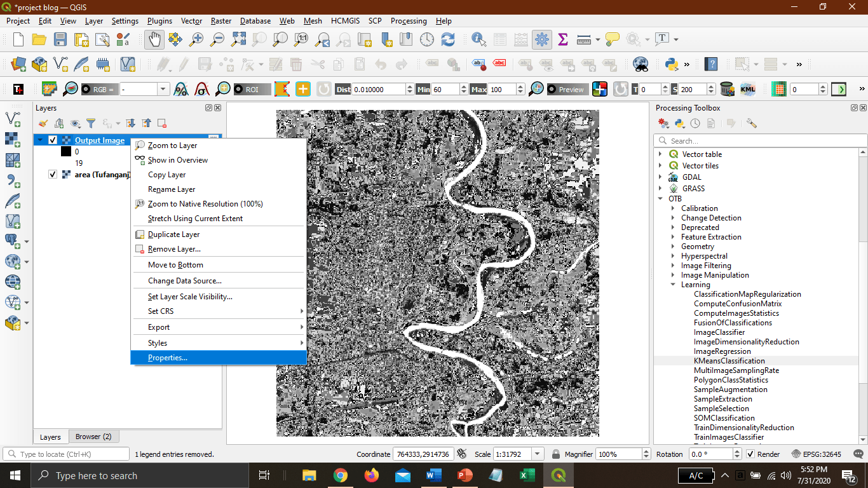The image size is (868, 488).
Task: Expand the GDAL provider tree
Action: [x=661, y=177]
